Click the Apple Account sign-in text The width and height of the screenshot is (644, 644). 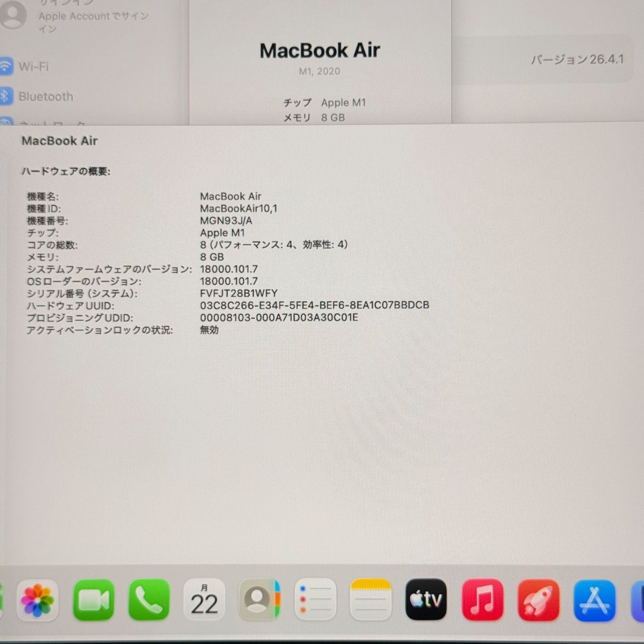(93, 22)
